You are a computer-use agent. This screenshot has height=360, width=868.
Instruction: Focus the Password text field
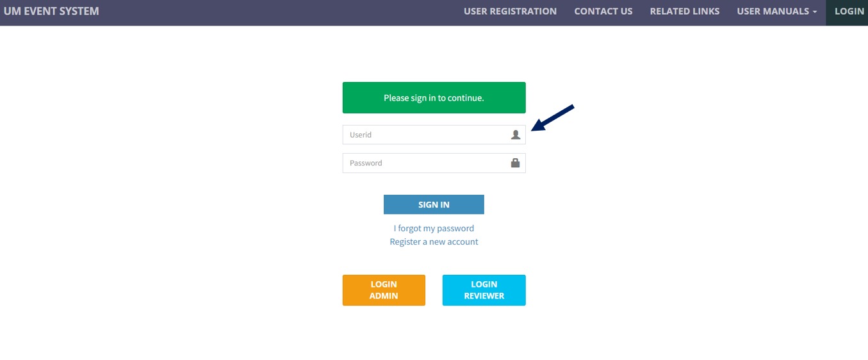click(x=426, y=163)
